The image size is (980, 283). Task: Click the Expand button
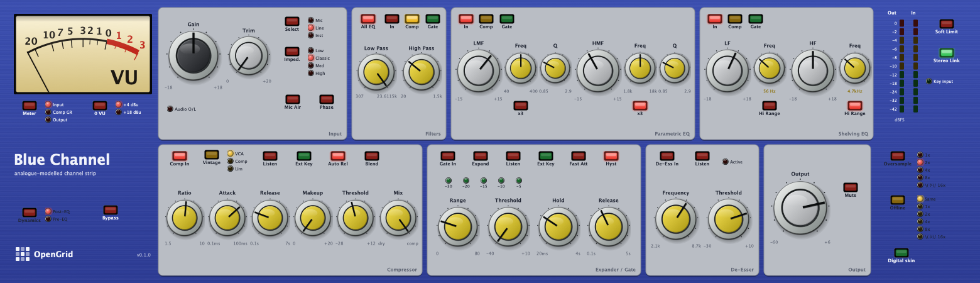[x=481, y=156]
